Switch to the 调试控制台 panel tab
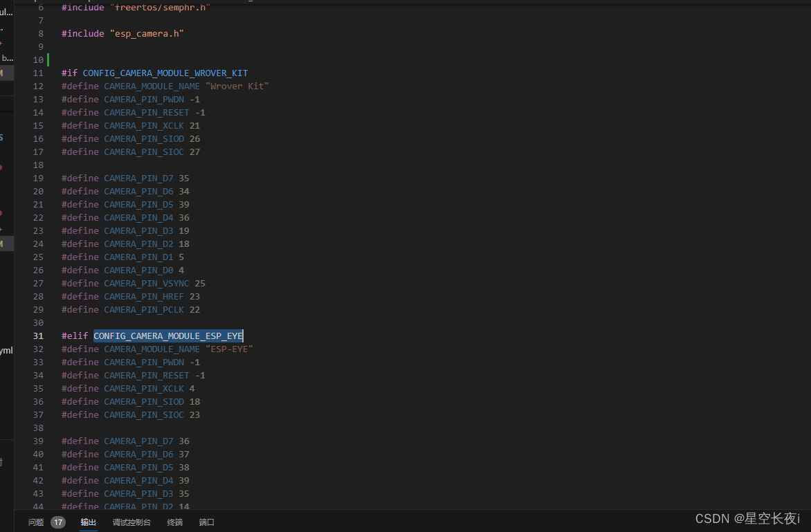Image resolution: width=811 pixels, height=532 pixels. pyautogui.click(x=131, y=522)
